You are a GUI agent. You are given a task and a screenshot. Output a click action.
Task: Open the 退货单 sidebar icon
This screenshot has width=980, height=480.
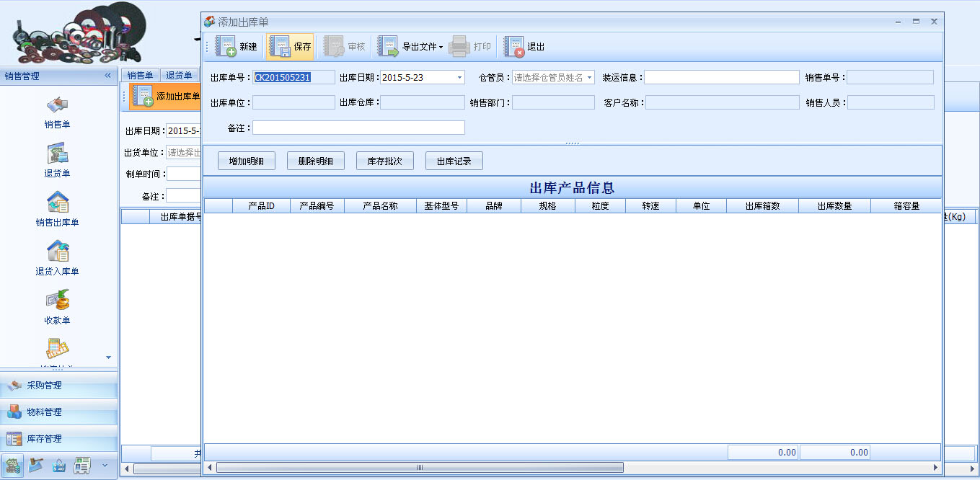coord(57,154)
